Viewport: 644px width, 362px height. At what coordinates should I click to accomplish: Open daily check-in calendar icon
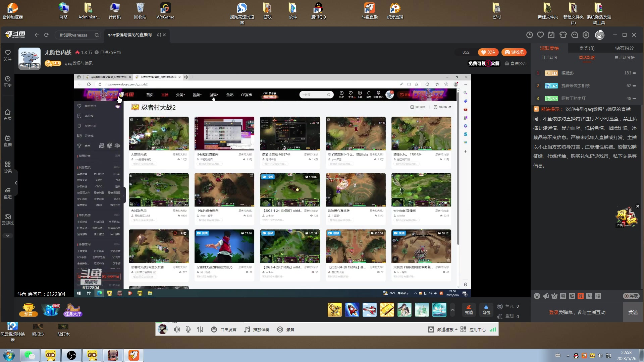point(551,35)
